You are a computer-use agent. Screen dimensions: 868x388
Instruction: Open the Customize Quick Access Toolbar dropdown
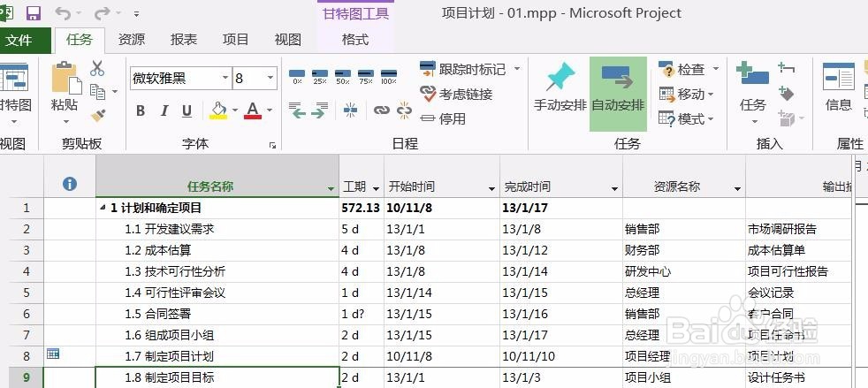pyautogui.click(x=137, y=14)
